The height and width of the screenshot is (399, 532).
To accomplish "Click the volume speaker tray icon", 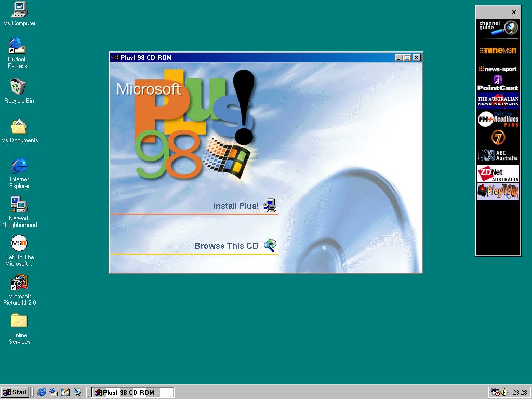I will click(503, 393).
